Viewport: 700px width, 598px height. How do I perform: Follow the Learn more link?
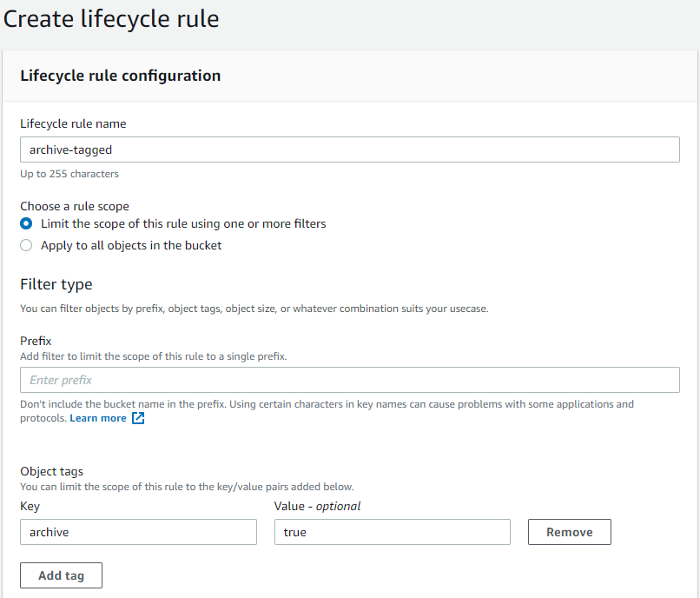click(x=98, y=418)
